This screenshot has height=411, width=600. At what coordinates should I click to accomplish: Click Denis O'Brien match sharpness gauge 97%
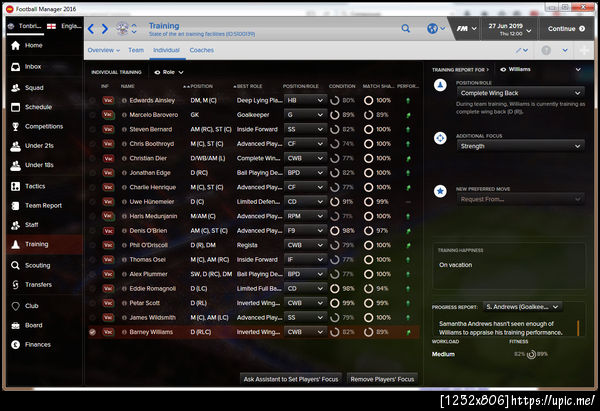(368, 231)
